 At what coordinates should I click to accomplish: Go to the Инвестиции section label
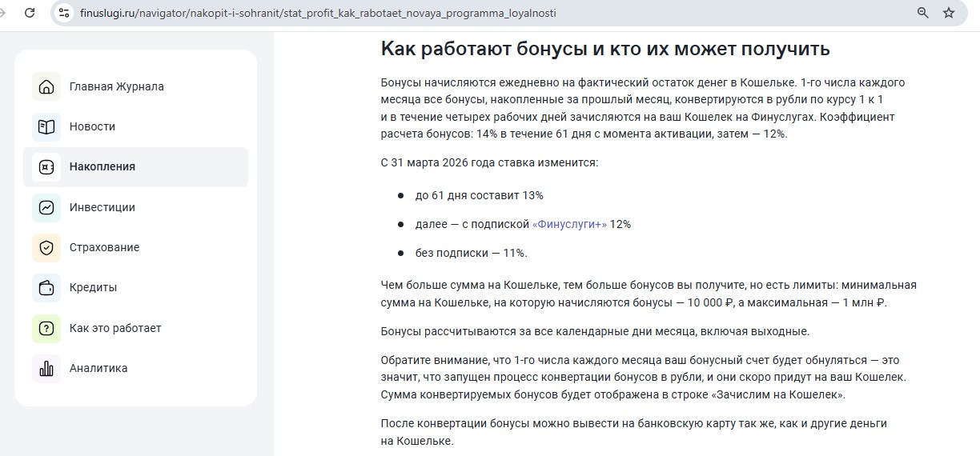click(102, 207)
